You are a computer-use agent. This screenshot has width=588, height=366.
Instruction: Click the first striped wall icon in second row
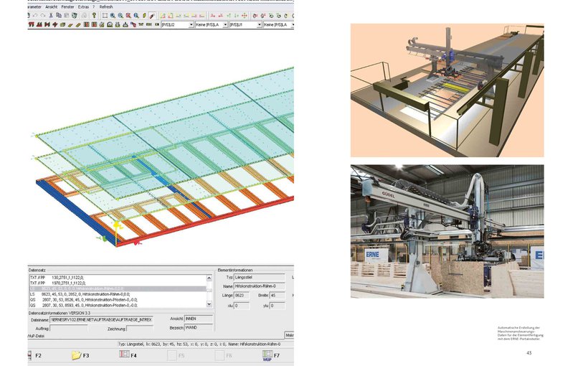86,24
